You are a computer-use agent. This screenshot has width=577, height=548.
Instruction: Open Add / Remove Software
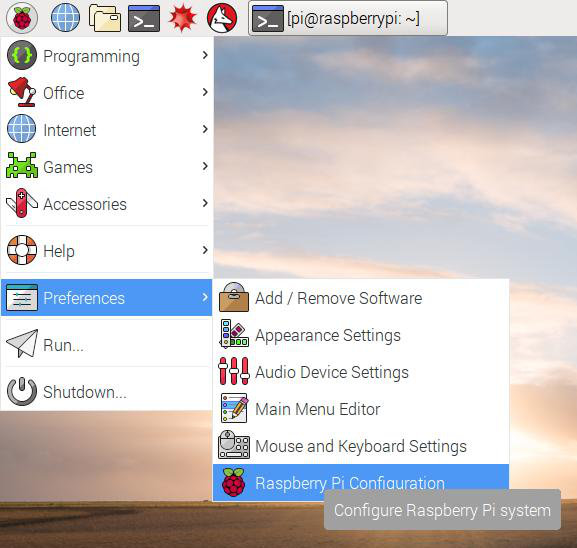point(361,298)
